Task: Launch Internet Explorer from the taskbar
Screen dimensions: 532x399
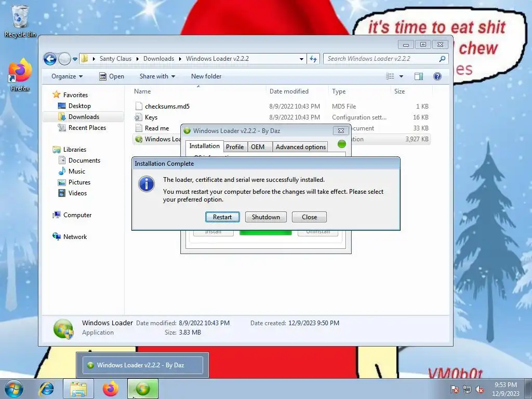Action: pyautogui.click(x=46, y=389)
